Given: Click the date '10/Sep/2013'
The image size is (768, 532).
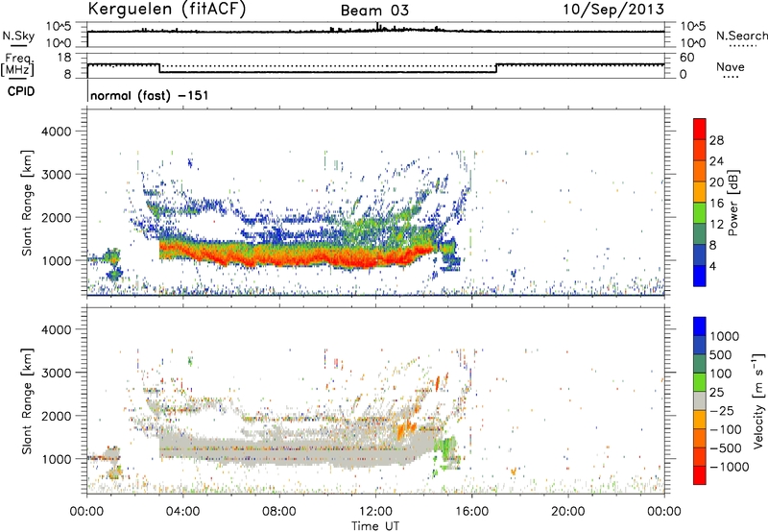Looking at the screenshot, I should pyautogui.click(x=613, y=9).
